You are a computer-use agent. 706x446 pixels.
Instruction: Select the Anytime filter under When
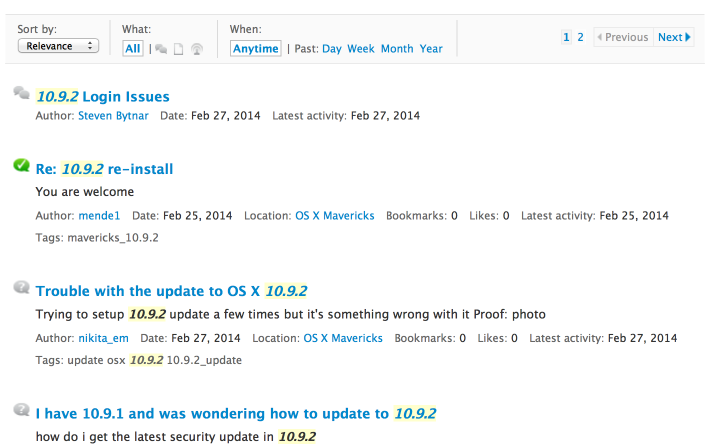point(256,48)
